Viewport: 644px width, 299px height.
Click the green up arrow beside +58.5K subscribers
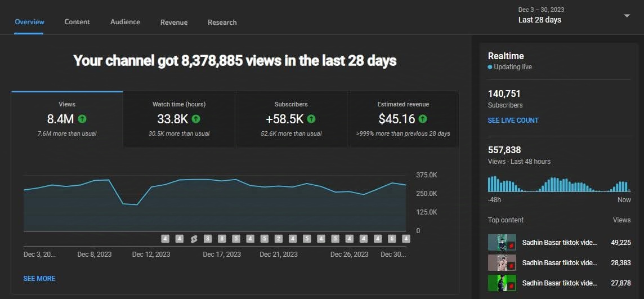click(x=311, y=119)
